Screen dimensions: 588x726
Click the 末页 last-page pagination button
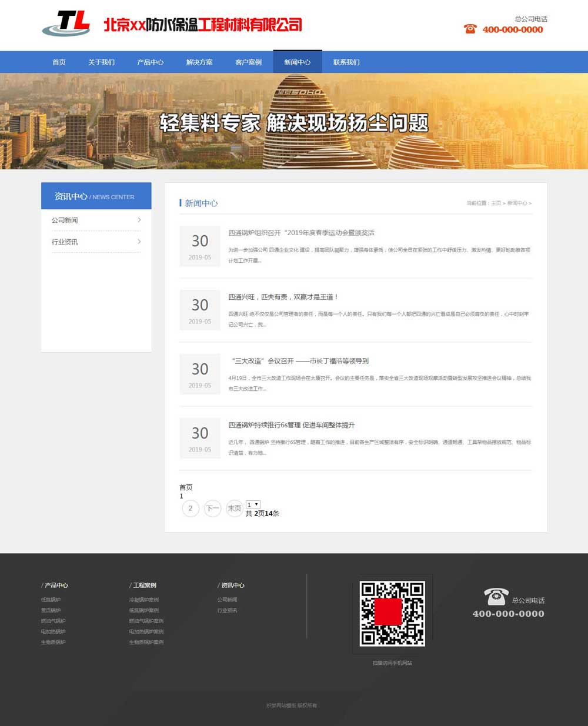click(x=234, y=508)
